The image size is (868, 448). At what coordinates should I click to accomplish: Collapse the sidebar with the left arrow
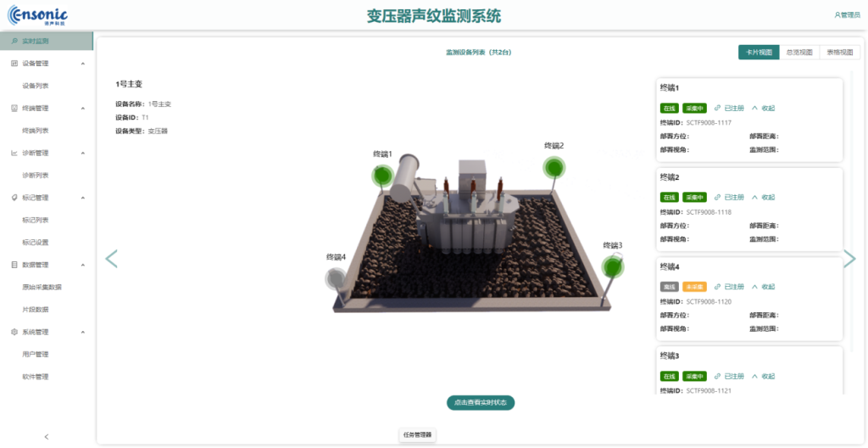click(47, 437)
